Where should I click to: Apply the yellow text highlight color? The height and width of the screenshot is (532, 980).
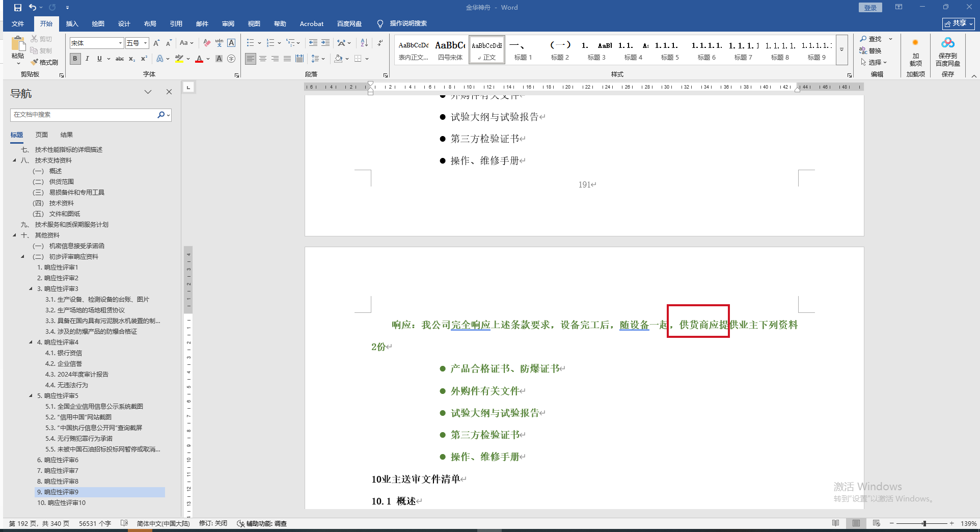tap(179, 59)
